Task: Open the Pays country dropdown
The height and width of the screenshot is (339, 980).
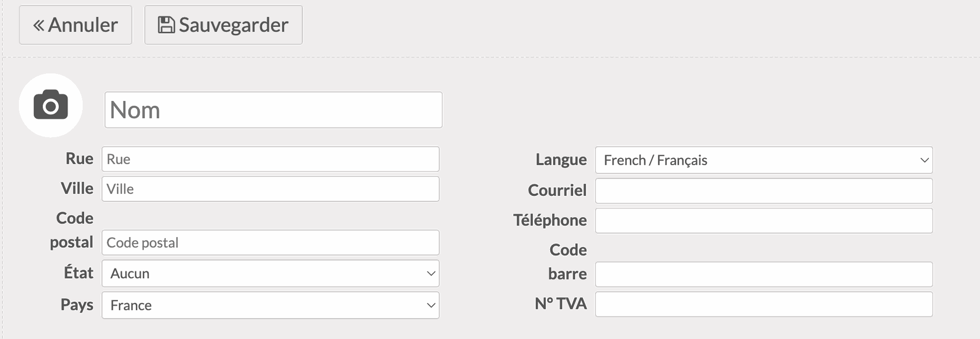Action: click(x=270, y=305)
